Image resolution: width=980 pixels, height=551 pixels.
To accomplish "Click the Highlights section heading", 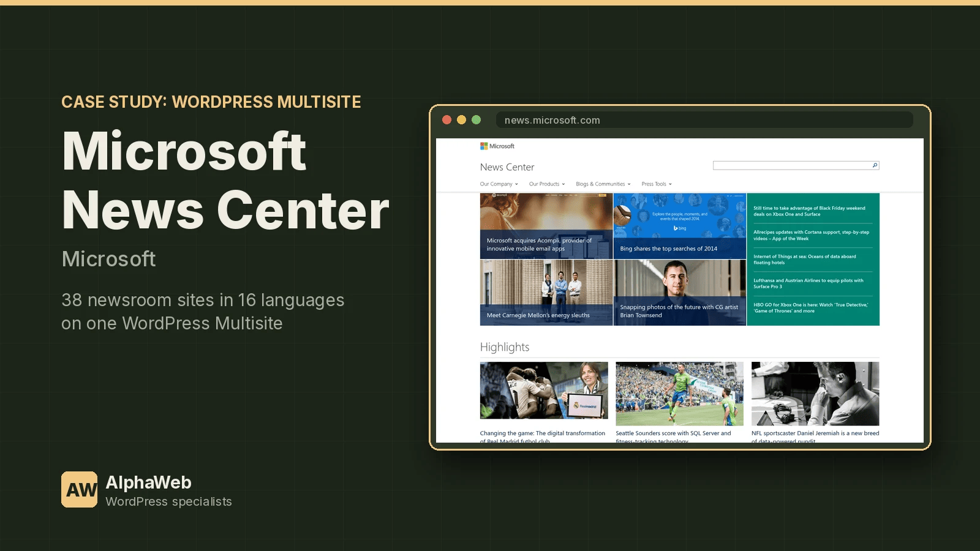I will (x=505, y=347).
